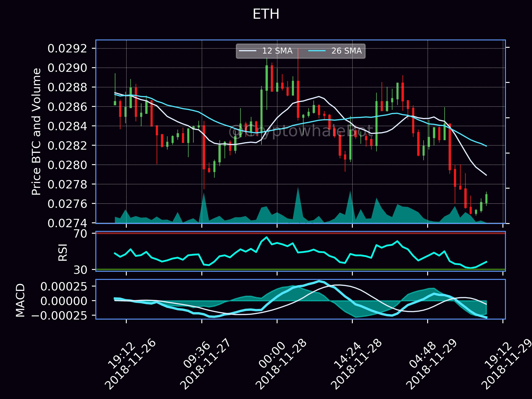Screen dimensions: 532x399
Task: Click the RSI 30 level label
Action: [x=80, y=270]
